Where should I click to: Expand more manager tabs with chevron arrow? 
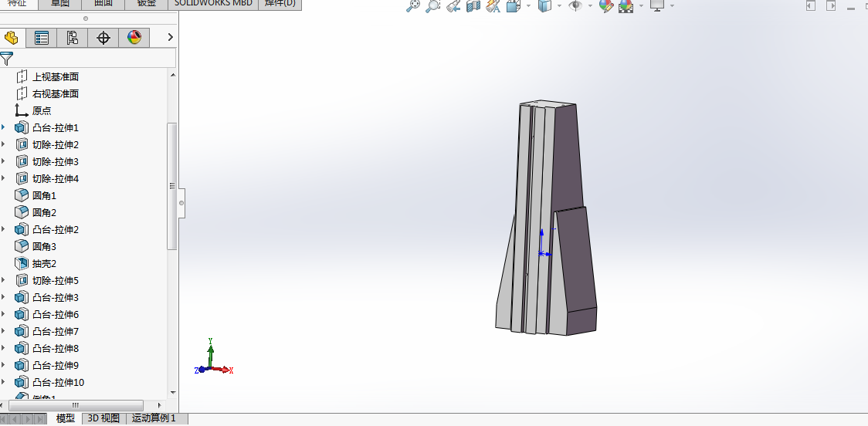170,37
